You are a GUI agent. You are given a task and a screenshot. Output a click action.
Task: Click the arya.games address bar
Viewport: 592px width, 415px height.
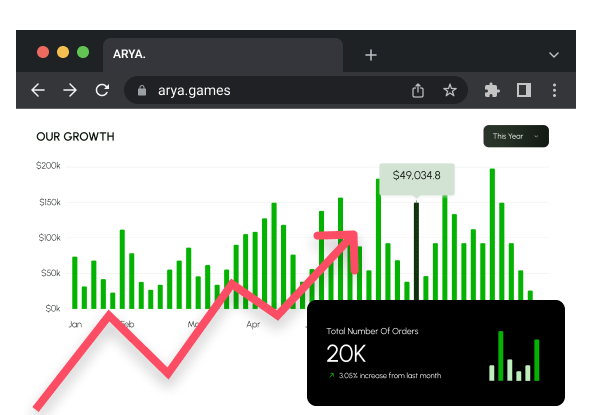[296, 90]
